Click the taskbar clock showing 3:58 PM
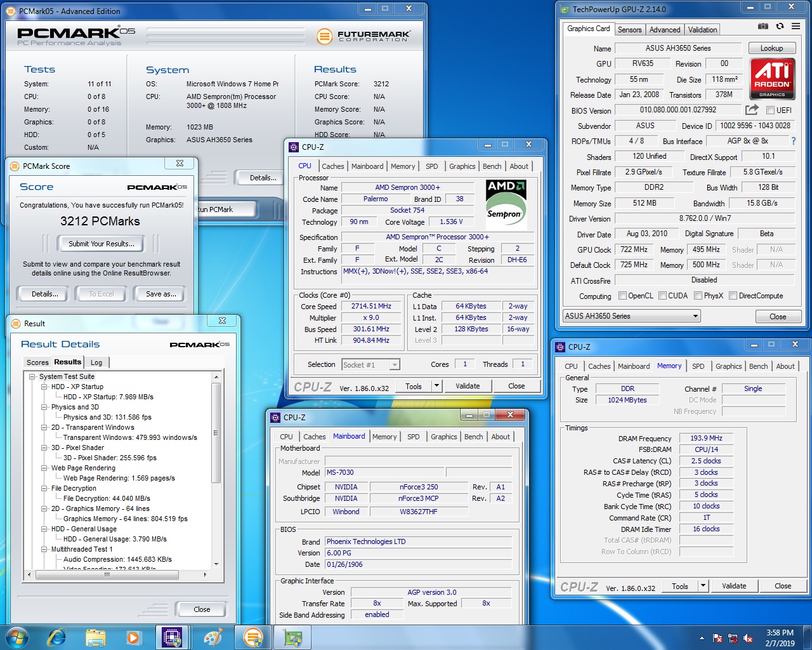 click(x=780, y=638)
